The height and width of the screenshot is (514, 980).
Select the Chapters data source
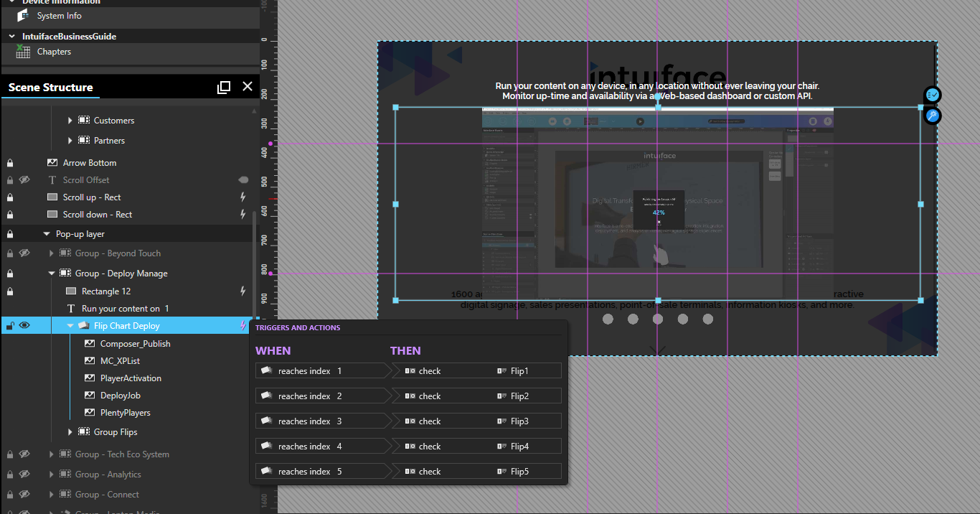pos(129,52)
